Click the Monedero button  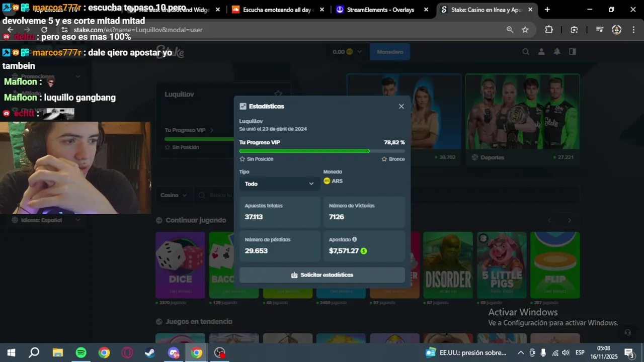point(390,52)
